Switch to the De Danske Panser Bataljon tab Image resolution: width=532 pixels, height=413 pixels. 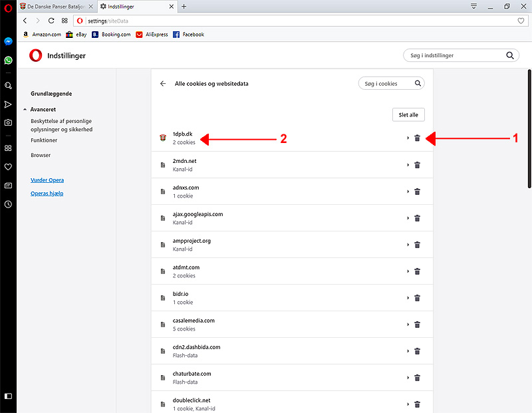click(x=55, y=6)
